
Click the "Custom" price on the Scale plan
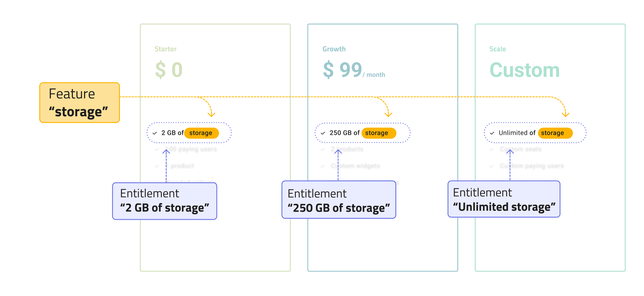[x=524, y=70]
